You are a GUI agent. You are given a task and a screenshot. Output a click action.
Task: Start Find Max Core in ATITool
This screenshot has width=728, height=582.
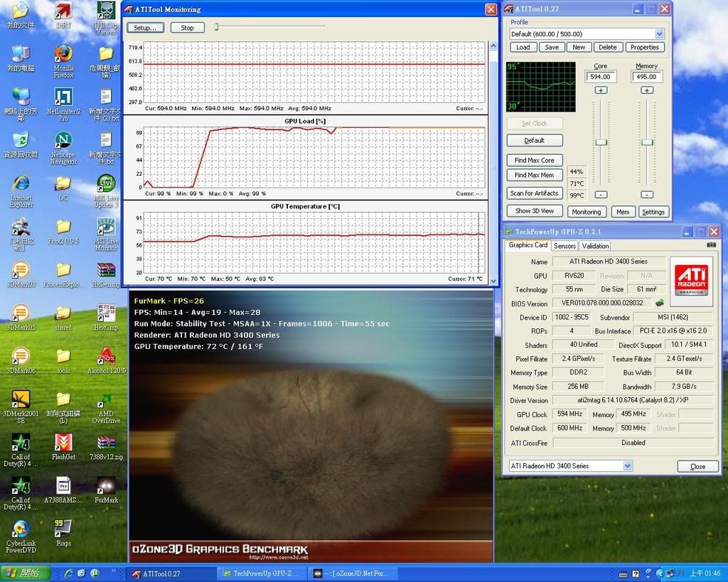(x=535, y=160)
